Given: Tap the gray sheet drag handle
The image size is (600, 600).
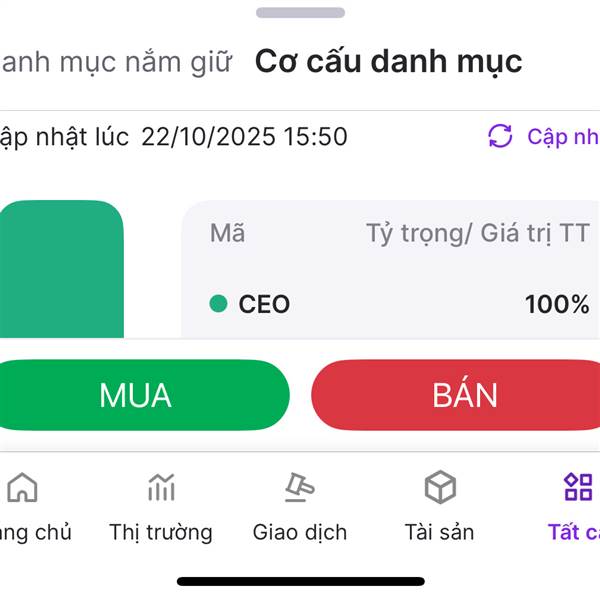Looking at the screenshot, I should click(300, 13).
